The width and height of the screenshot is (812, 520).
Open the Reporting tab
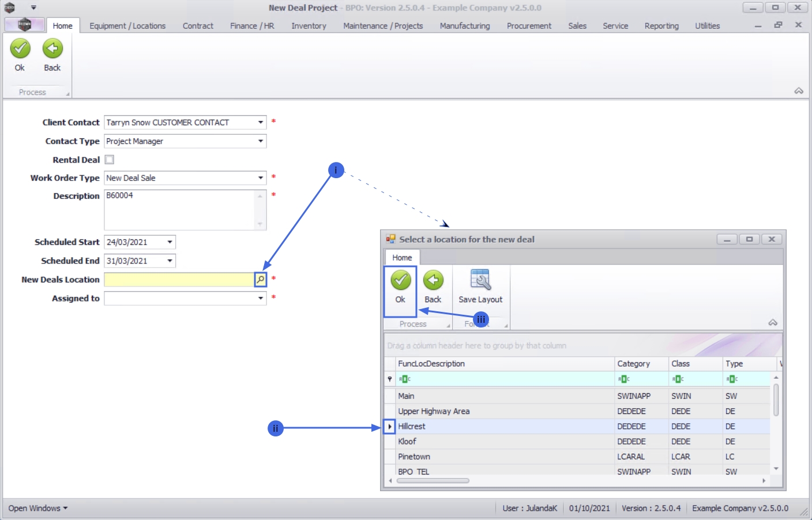[x=661, y=26]
